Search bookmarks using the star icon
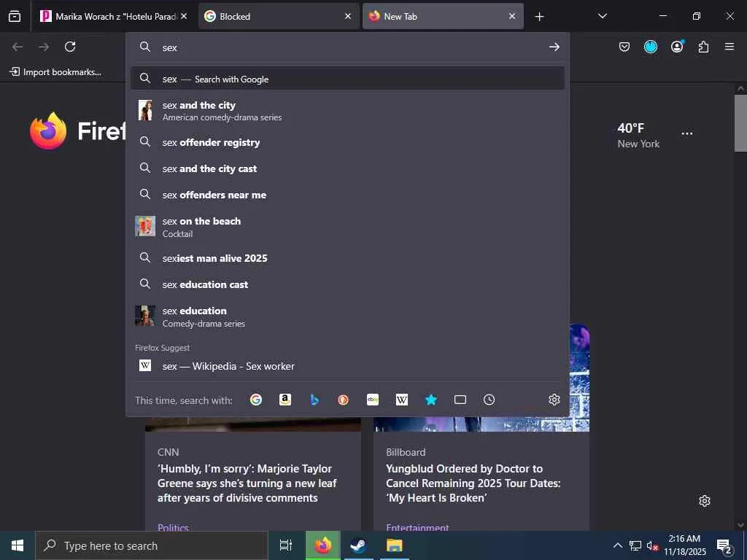The width and height of the screenshot is (747, 560). [x=430, y=400]
